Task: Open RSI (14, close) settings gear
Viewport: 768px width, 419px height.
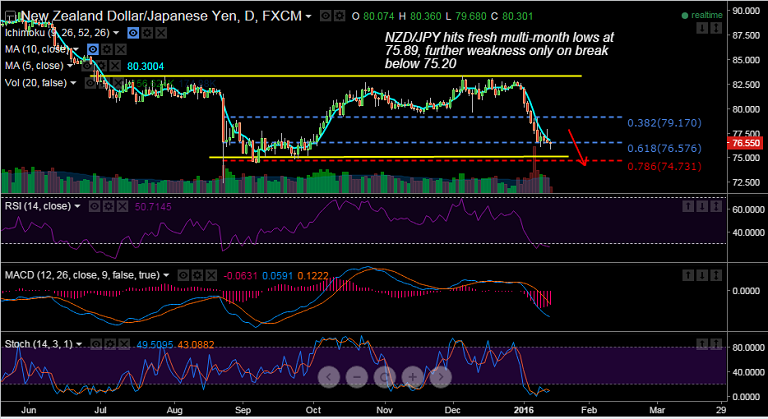Action: (108, 206)
